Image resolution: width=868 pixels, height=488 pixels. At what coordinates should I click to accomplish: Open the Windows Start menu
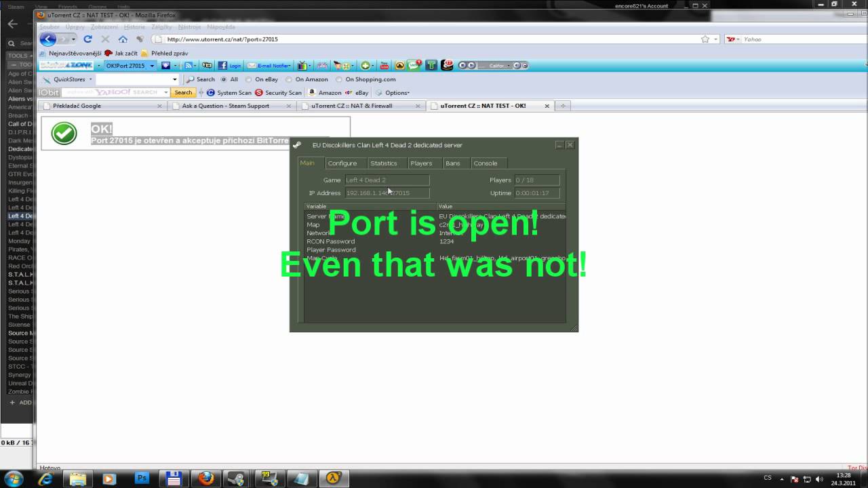14,479
